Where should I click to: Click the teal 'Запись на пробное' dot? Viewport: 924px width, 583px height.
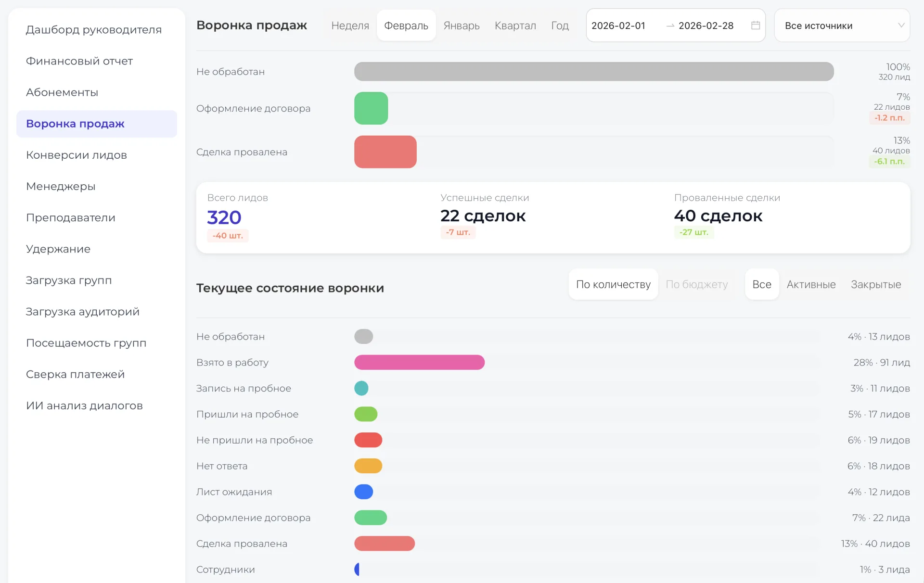coord(361,388)
